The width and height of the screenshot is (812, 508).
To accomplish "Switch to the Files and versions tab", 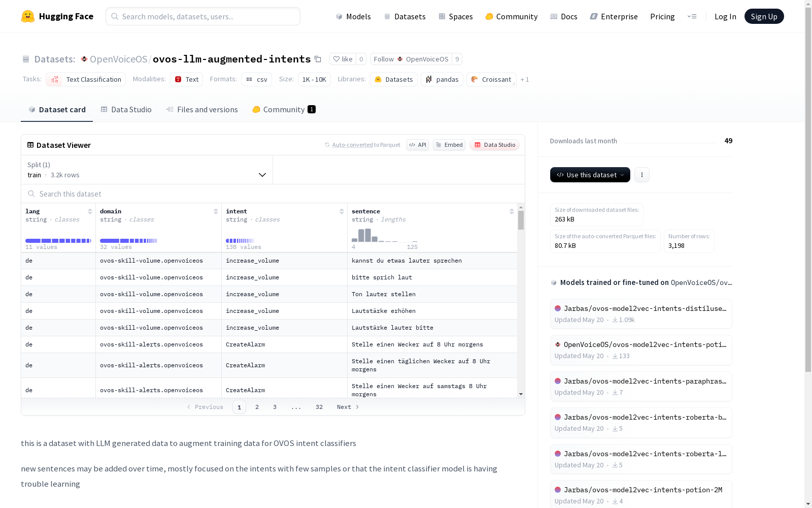I will pyautogui.click(x=202, y=110).
